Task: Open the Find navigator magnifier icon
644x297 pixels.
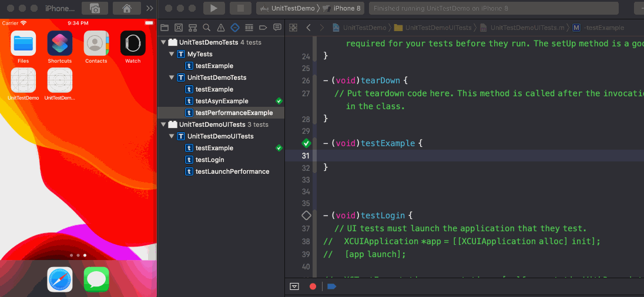Action: (207, 28)
